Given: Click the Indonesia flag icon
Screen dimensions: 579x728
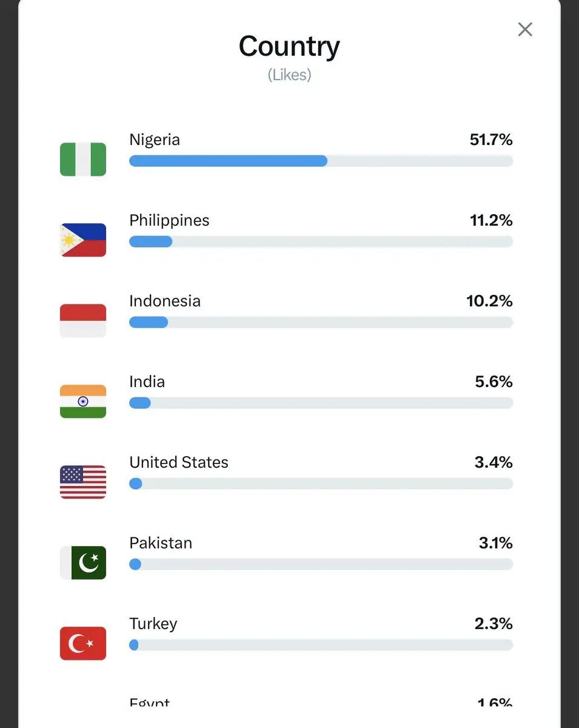Looking at the screenshot, I should click(x=83, y=321).
